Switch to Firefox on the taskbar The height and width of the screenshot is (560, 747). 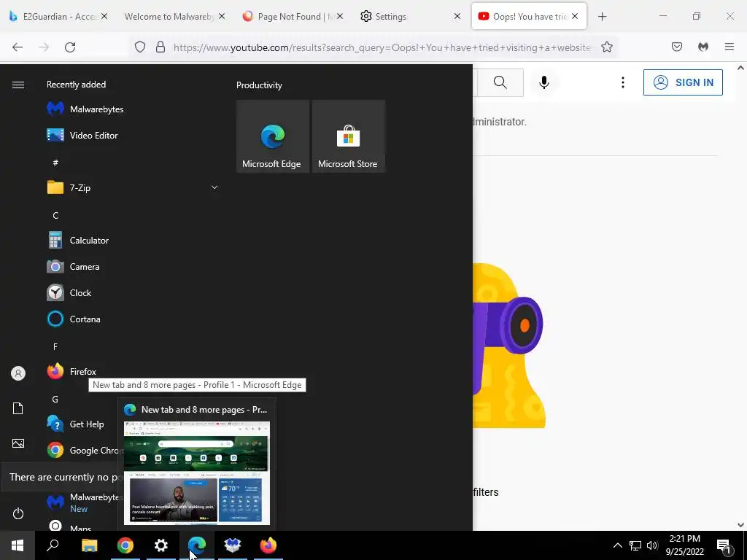(x=268, y=545)
